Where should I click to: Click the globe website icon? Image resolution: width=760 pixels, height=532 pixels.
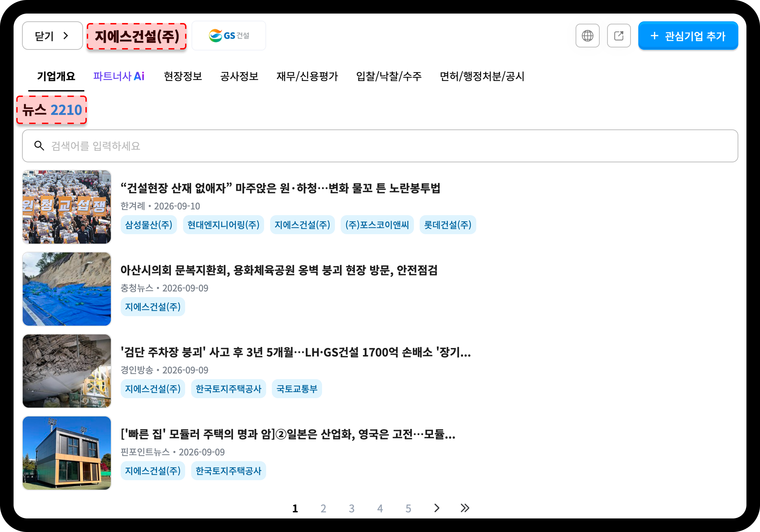coord(587,36)
